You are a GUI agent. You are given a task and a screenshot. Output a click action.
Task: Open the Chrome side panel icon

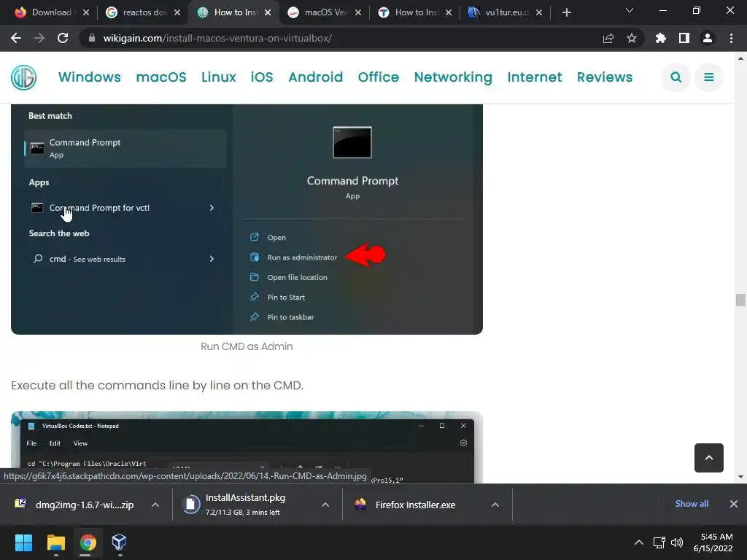click(684, 38)
